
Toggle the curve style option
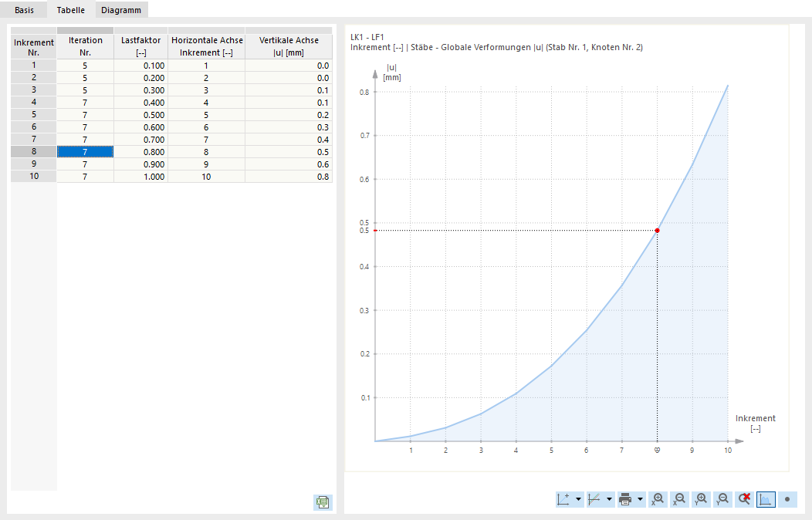click(x=594, y=499)
